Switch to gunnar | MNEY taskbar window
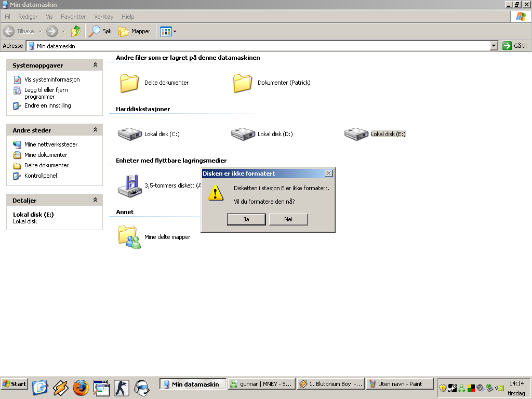 (x=262, y=384)
